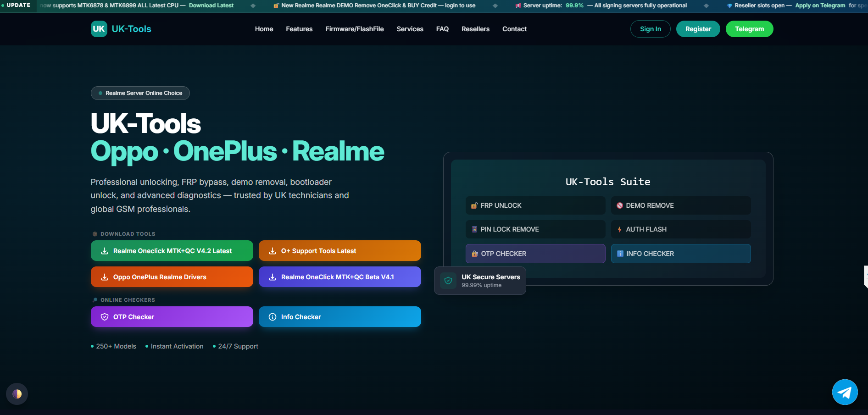Download O+ Support Tools Latest

[340, 251]
